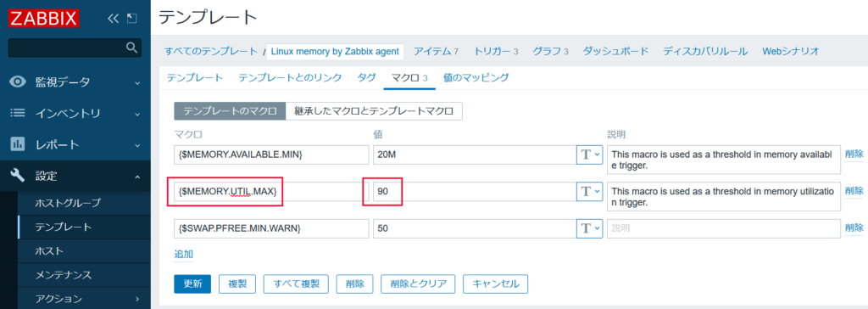Click the eye icon for 監視データ
Screen dimensions: 868x309
pyautogui.click(x=19, y=82)
